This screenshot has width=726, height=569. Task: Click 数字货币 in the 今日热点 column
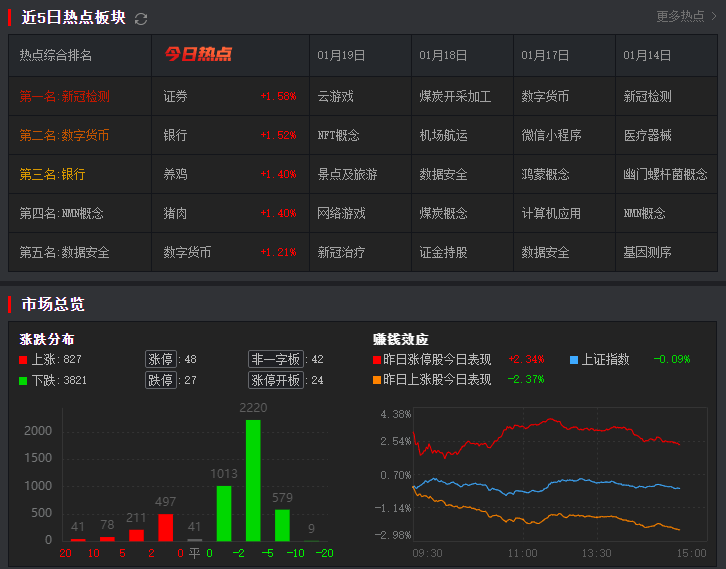(x=187, y=252)
